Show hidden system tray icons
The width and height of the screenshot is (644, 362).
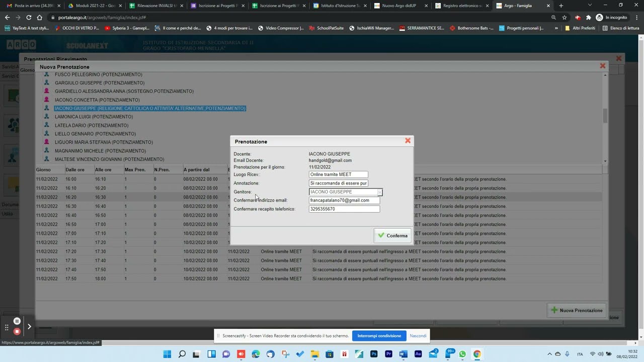[549, 354]
